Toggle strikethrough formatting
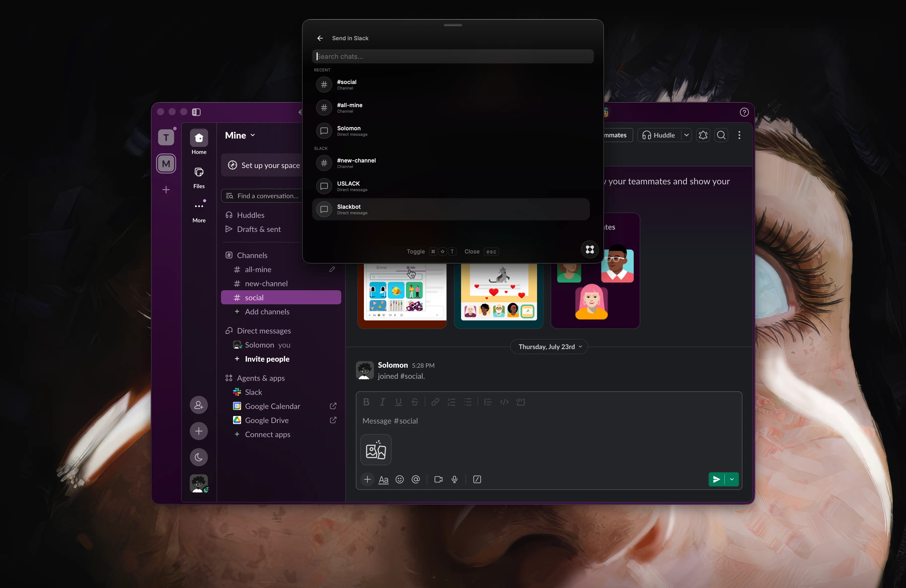This screenshot has height=588, width=906. click(414, 402)
